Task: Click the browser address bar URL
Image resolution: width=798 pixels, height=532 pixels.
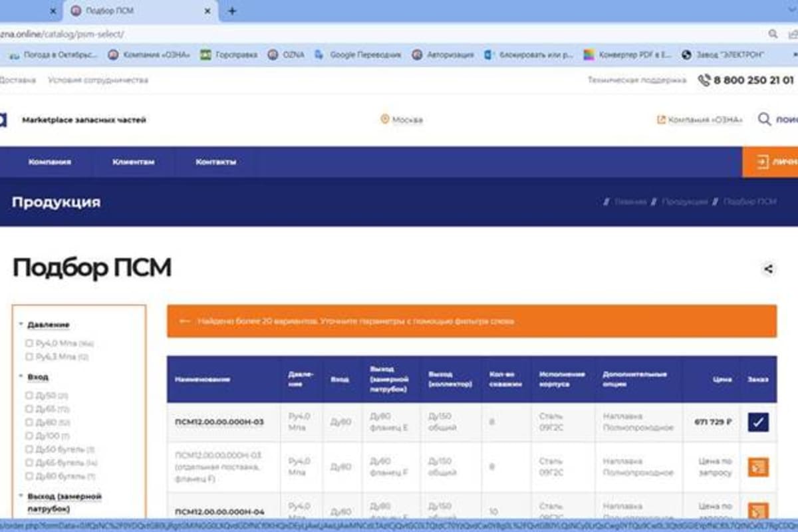Action: click(62, 34)
